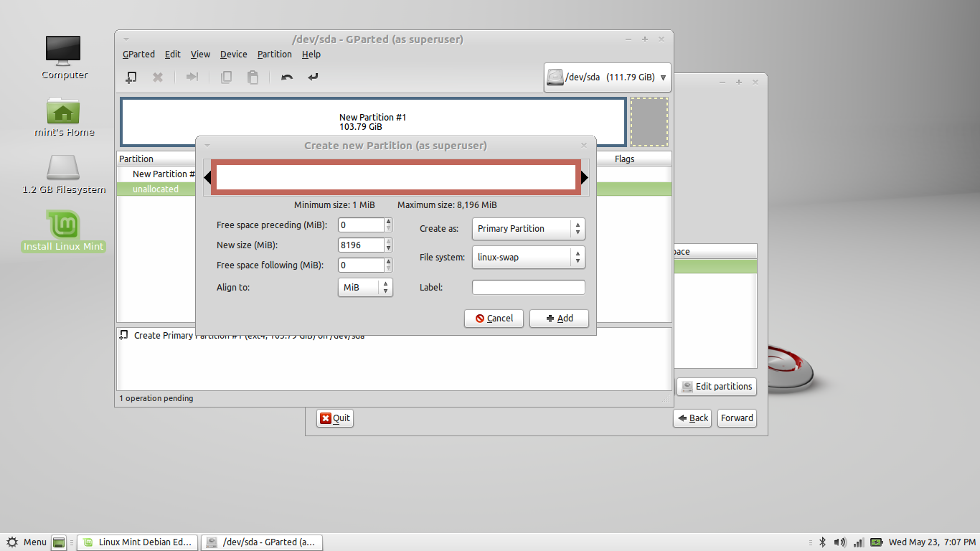This screenshot has width=980, height=551.
Task: Click Forward in the installer window
Action: [737, 418]
